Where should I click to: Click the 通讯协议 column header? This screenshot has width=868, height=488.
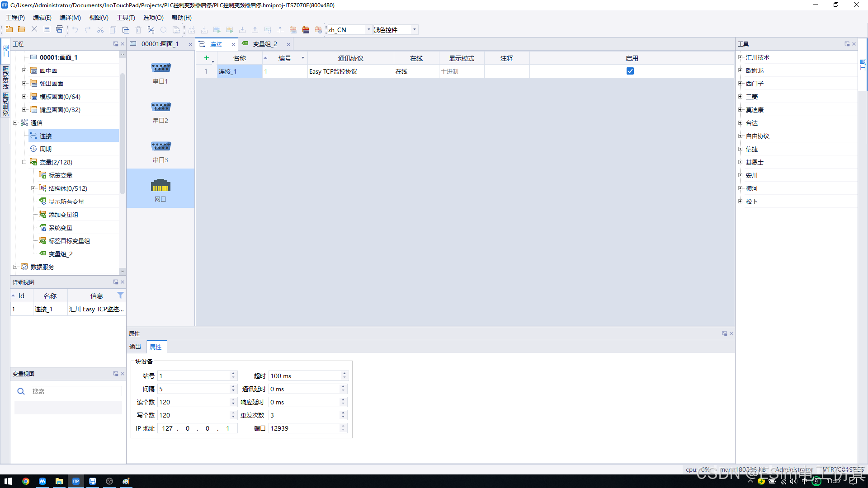pyautogui.click(x=351, y=58)
